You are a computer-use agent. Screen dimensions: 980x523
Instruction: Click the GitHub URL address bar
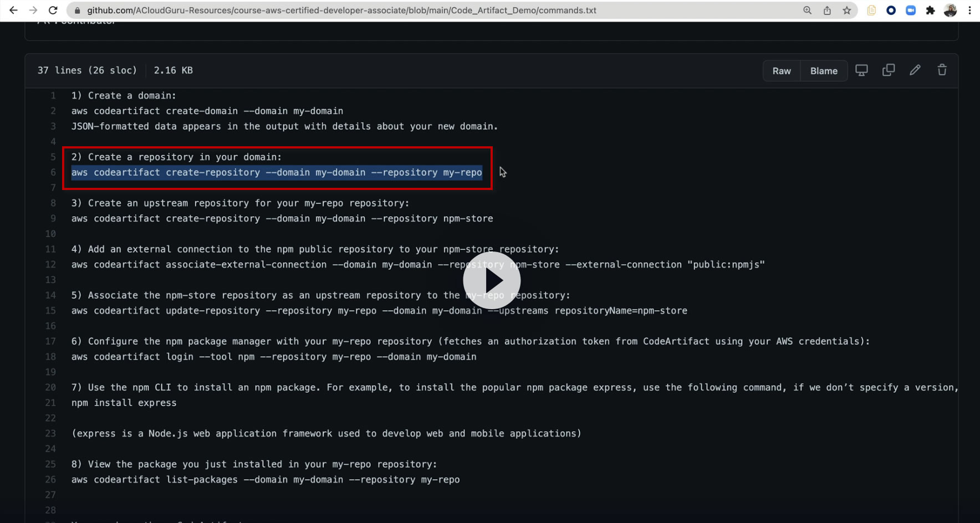(x=341, y=10)
